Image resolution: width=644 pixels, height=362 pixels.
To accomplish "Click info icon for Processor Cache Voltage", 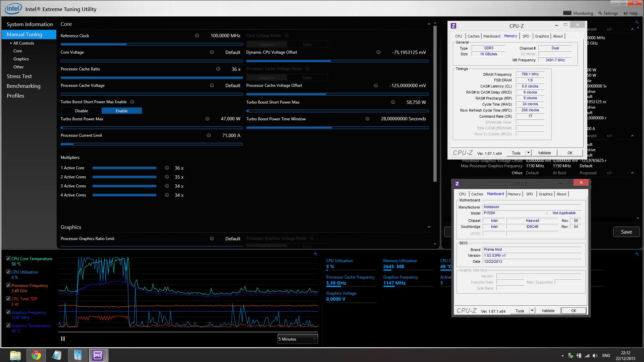I will coord(212,85).
